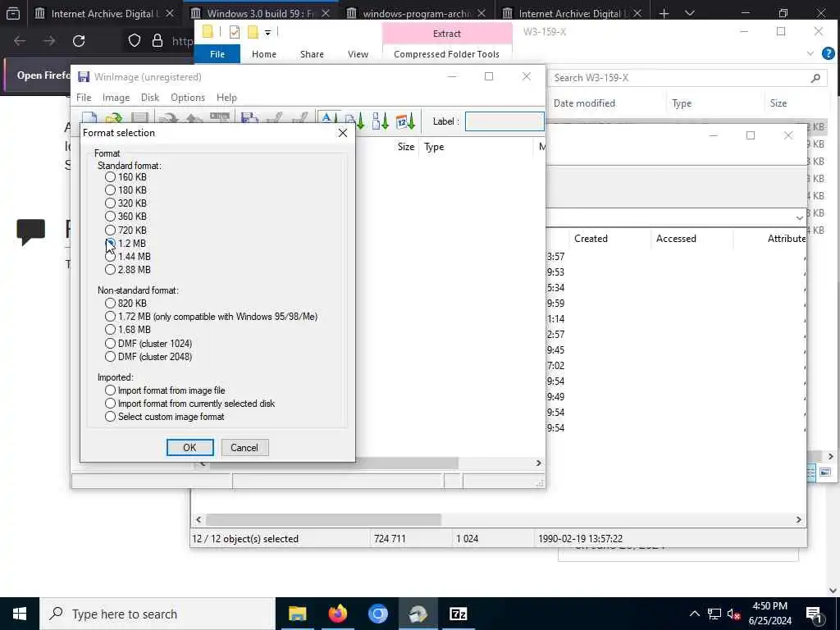This screenshot has height=630, width=840.
Task: Click the Properties checkmark icon in Explorer title bar
Action: 234,32
